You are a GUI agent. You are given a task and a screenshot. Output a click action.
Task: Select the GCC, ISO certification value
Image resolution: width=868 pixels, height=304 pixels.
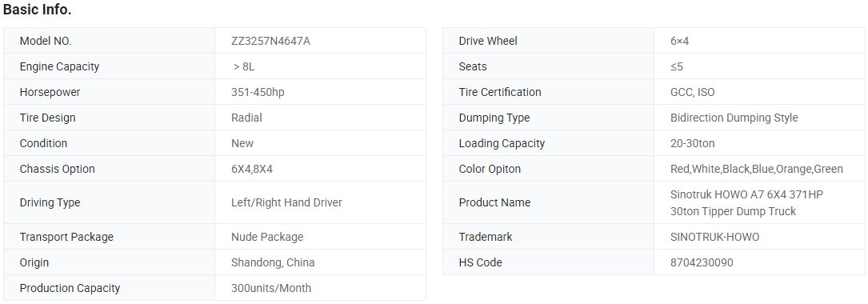(x=693, y=92)
